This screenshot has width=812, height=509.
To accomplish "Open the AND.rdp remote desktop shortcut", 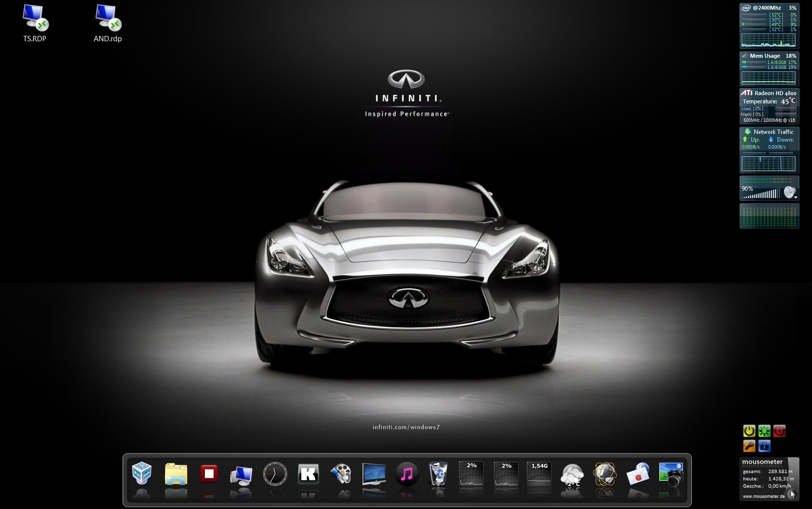I will click(108, 23).
